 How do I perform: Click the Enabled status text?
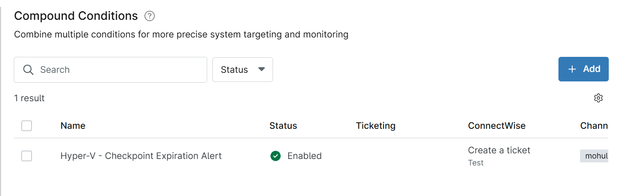click(x=304, y=156)
